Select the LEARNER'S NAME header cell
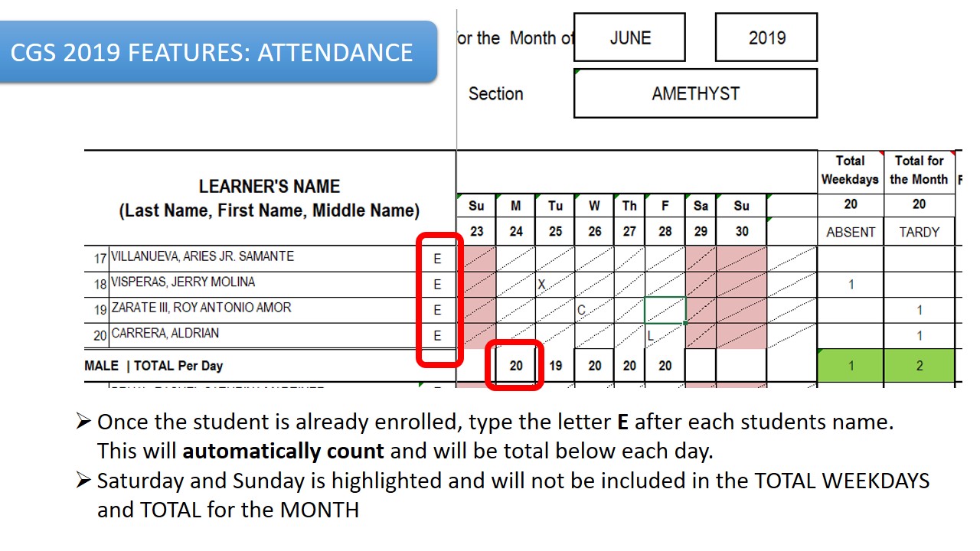The height and width of the screenshot is (551, 980). coord(269,198)
